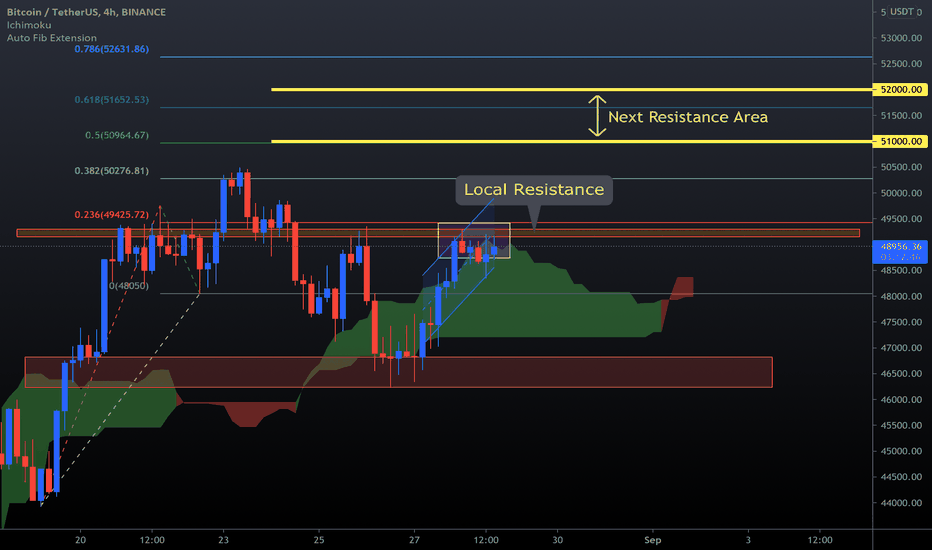Screen dimensions: 932x550
Task: Click the 44000.00 price axis label
Action: click(x=901, y=502)
